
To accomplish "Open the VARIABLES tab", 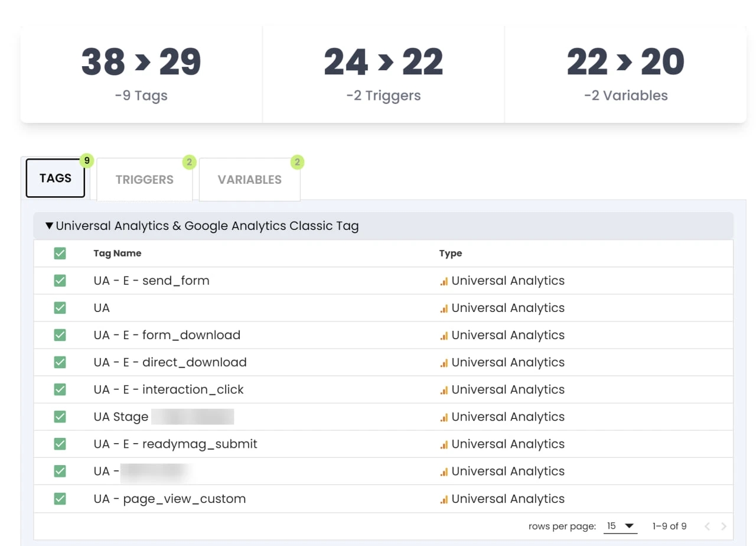I will click(250, 180).
